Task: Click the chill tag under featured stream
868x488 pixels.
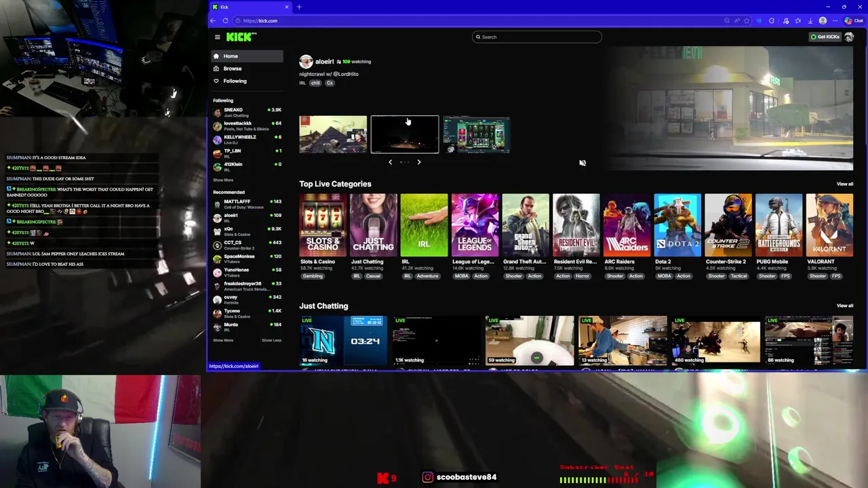Action: [x=315, y=83]
